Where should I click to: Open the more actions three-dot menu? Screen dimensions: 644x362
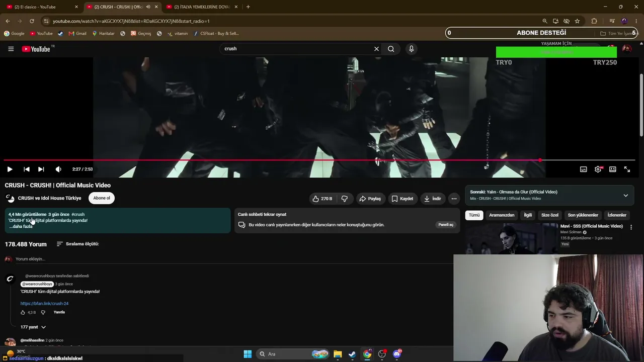click(x=454, y=199)
